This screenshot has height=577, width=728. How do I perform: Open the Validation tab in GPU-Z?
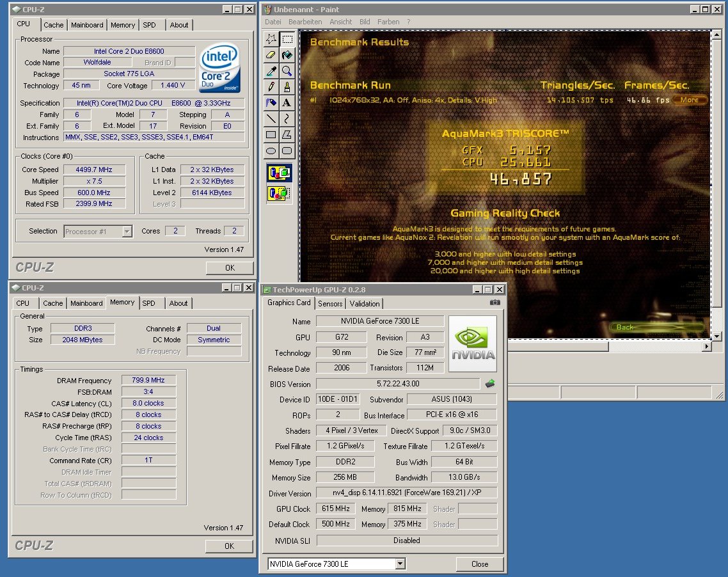[365, 304]
